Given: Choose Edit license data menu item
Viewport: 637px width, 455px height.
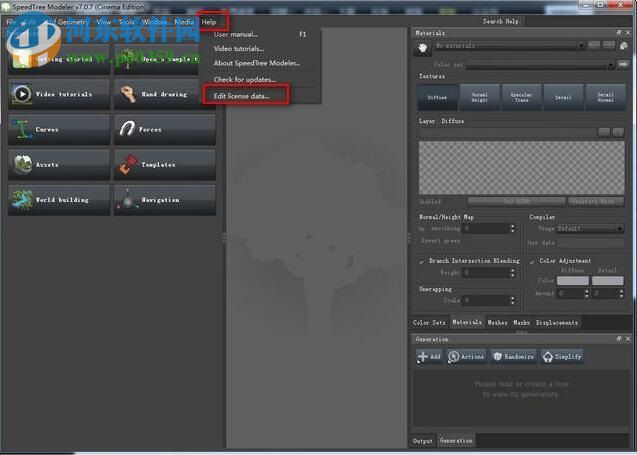Looking at the screenshot, I should click(246, 96).
